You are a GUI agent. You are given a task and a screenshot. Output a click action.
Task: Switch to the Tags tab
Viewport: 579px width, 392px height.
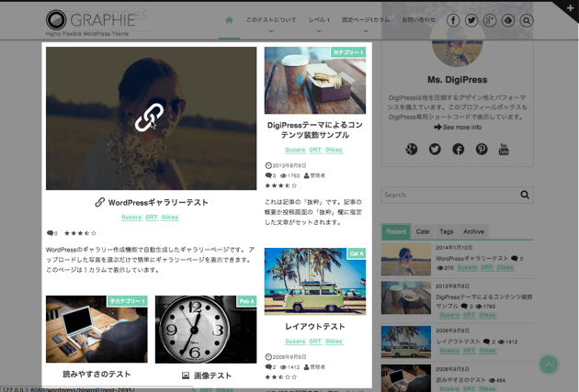(x=446, y=231)
